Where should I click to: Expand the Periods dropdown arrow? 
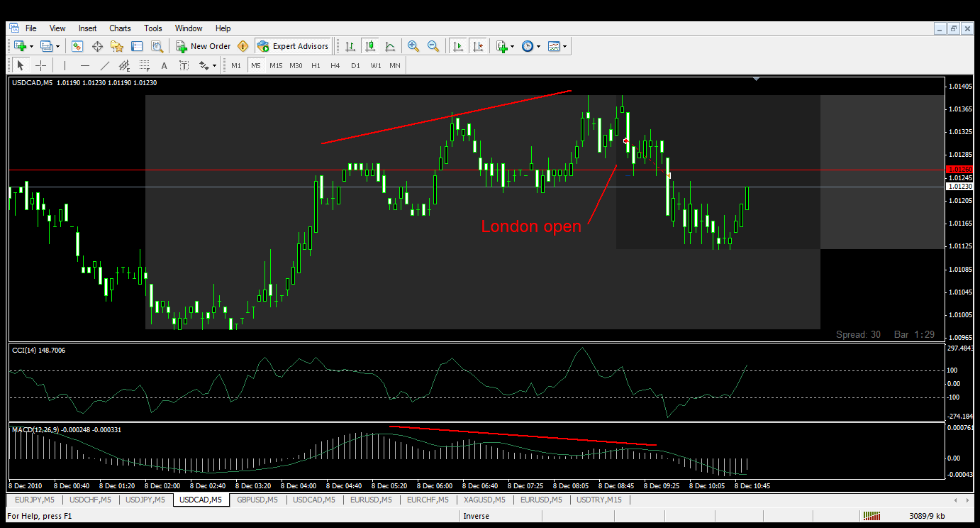coord(539,47)
